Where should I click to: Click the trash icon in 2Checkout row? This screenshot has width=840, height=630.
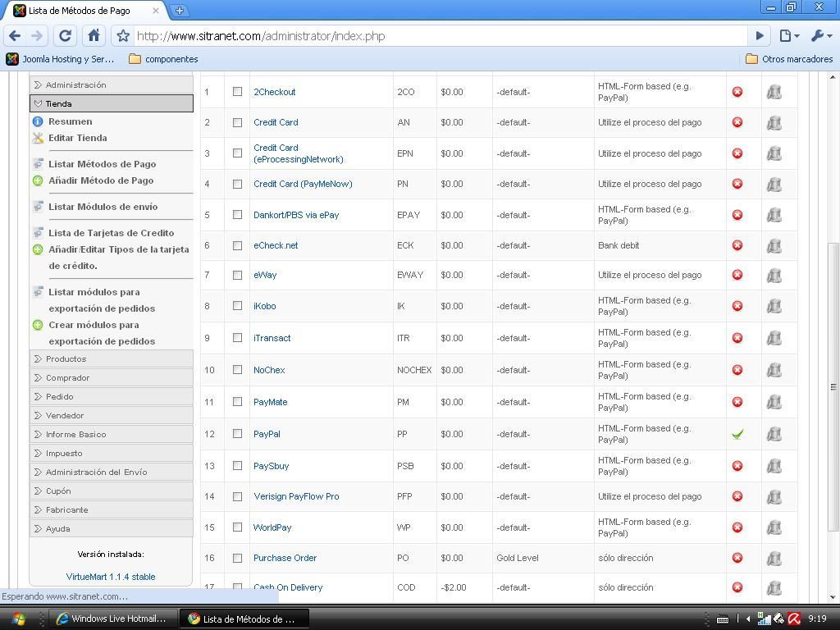coord(774,92)
